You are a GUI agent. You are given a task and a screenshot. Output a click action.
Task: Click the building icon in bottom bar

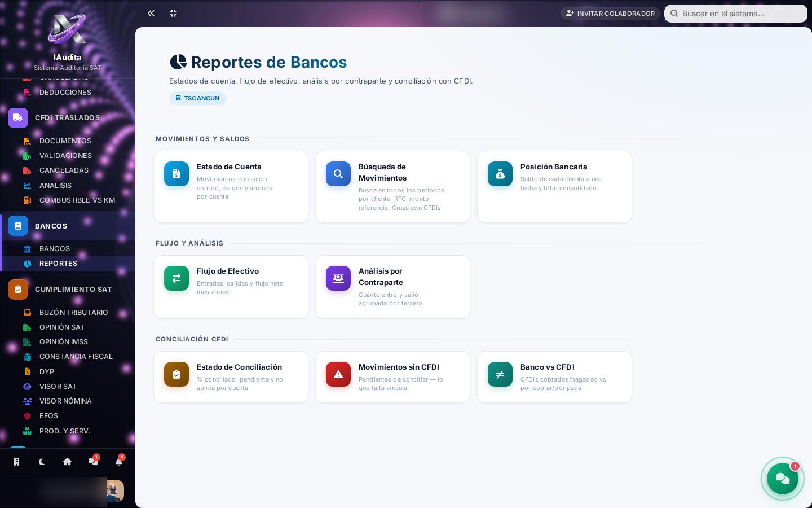click(x=16, y=462)
